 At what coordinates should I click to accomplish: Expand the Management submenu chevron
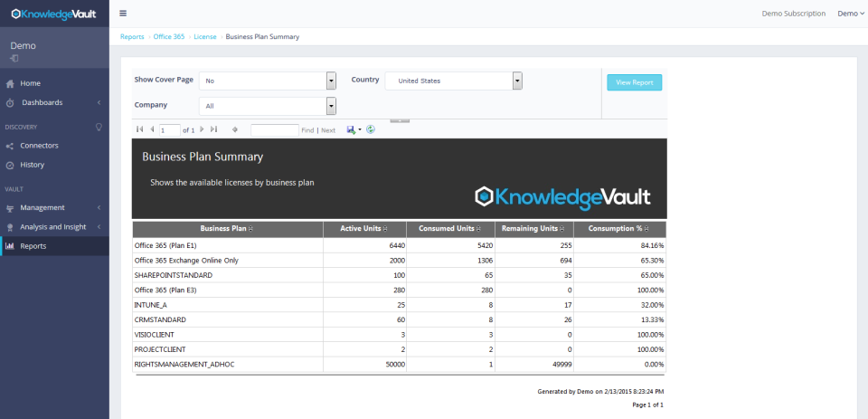point(99,208)
